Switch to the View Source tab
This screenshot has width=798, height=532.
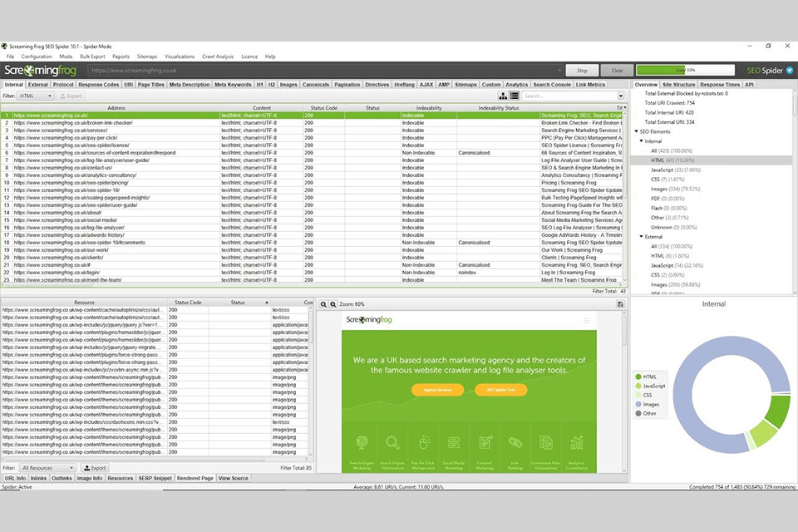pyautogui.click(x=233, y=478)
